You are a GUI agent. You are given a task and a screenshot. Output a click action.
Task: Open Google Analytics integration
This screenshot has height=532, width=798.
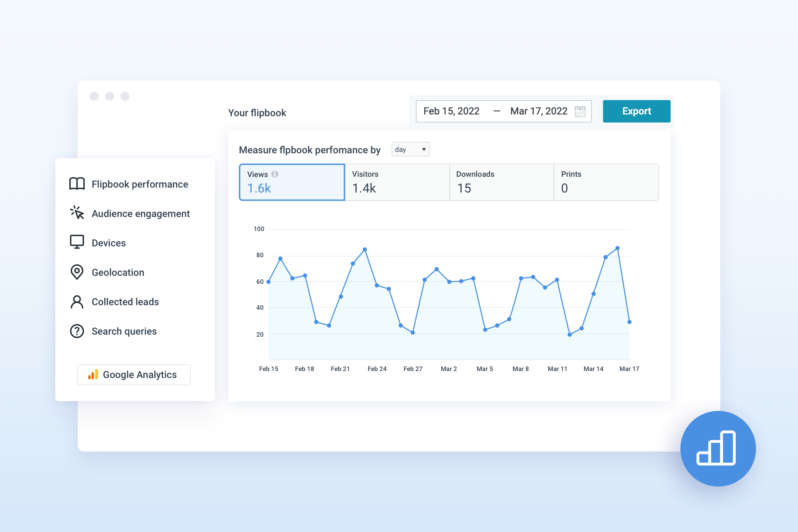(x=134, y=374)
